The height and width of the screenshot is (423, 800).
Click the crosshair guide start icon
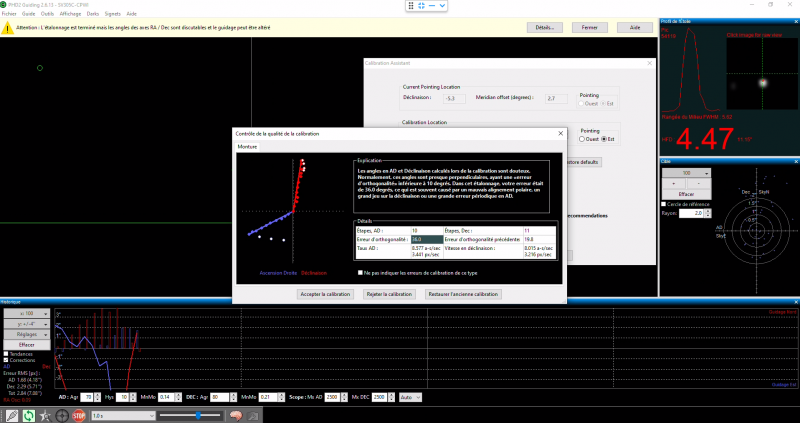point(62,416)
